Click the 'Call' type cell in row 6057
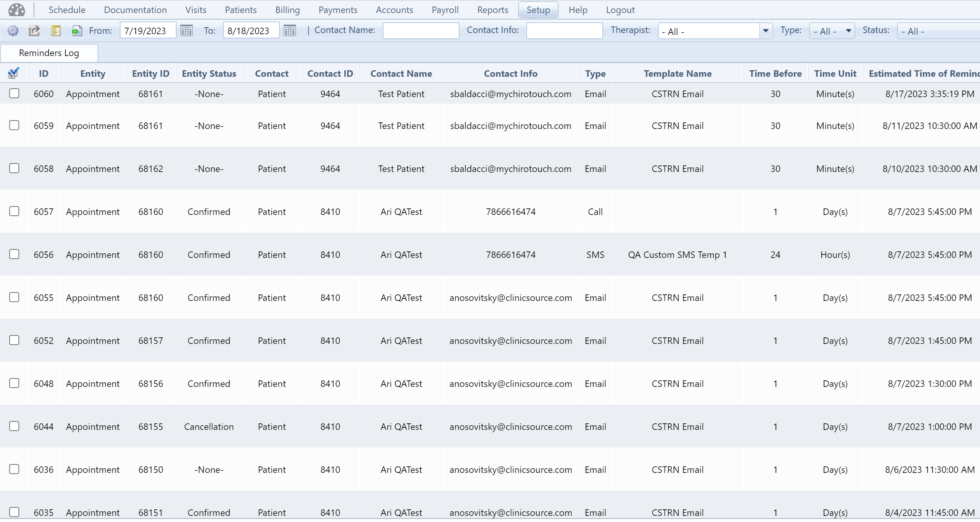The height and width of the screenshot is (522, 980). point(595,211)
